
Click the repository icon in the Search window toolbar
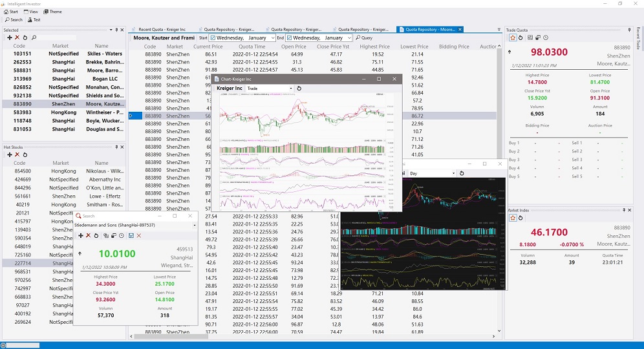coord(113,236)
